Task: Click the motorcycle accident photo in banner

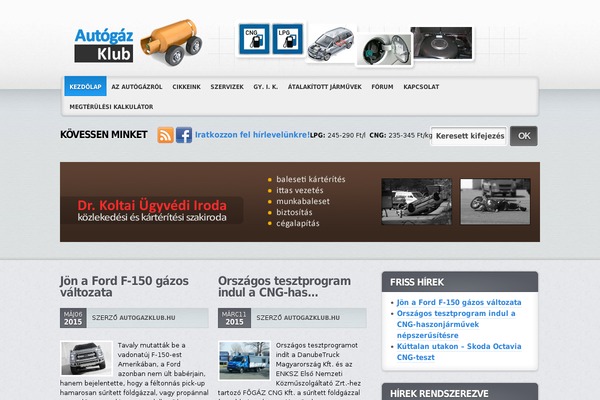Action: tap(496, 201)
